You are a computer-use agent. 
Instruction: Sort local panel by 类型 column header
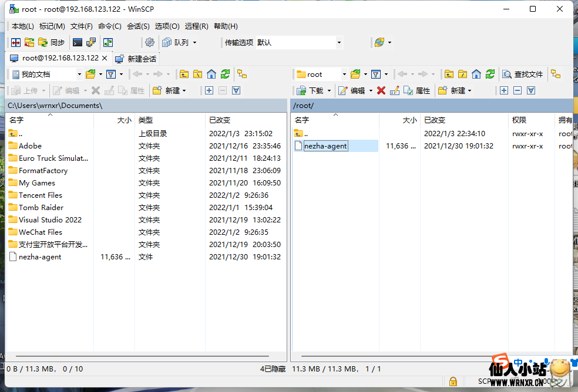tap(170, 120)
